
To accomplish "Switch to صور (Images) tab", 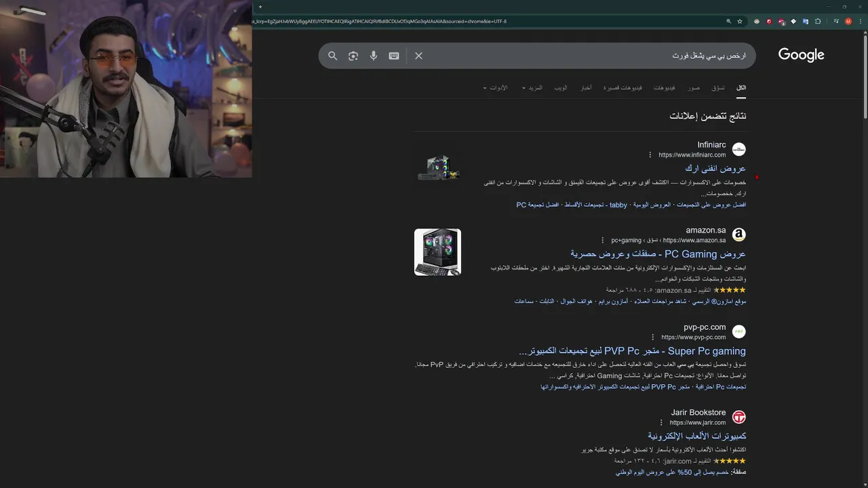I will tap(694, 88).
